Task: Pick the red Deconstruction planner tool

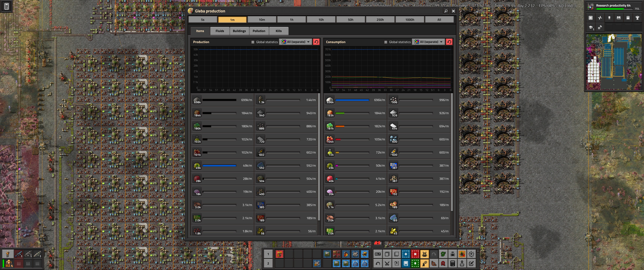Action: [x=415, y=254]
